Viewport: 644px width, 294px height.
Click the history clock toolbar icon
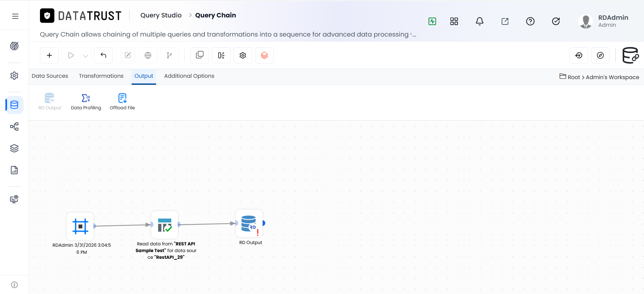click(x=579, y=55)
